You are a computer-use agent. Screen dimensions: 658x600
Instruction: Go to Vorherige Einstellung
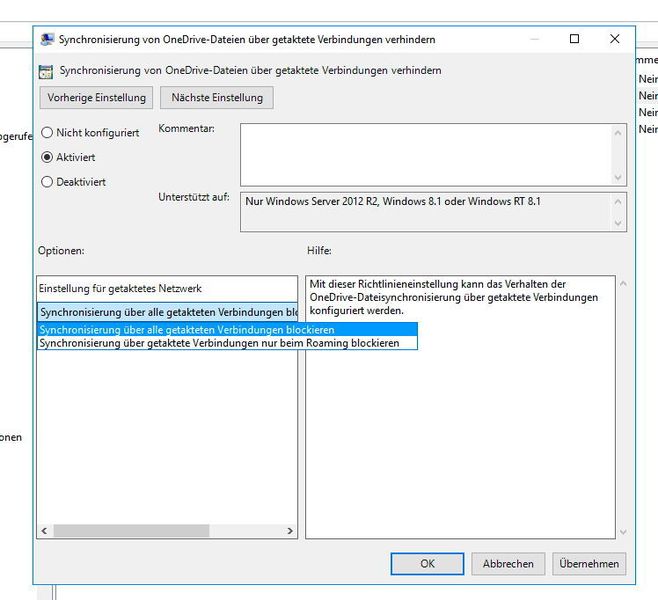[x=97, y=97]
